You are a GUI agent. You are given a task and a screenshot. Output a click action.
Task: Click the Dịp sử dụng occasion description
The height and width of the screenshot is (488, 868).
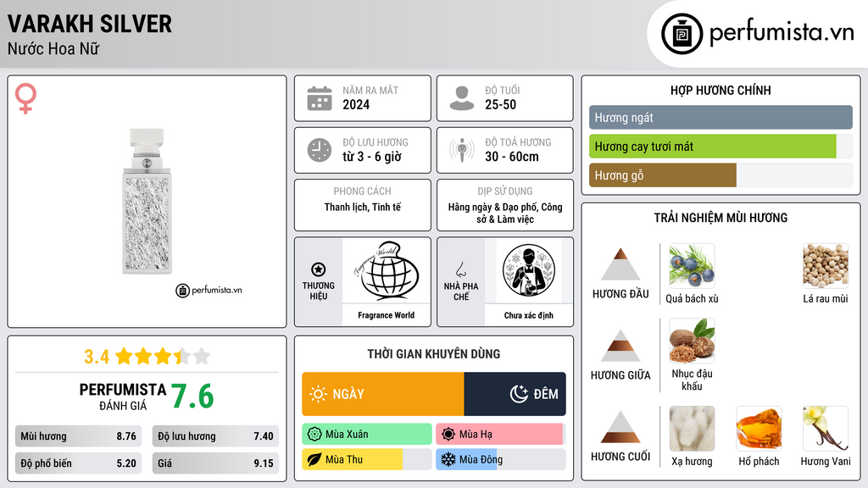click(505, 213)
